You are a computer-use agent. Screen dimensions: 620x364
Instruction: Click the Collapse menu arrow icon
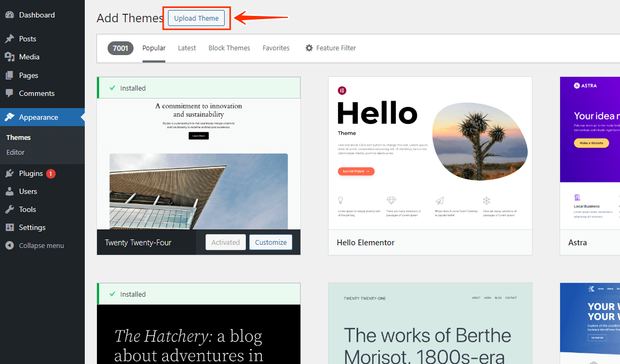[10, 245]
